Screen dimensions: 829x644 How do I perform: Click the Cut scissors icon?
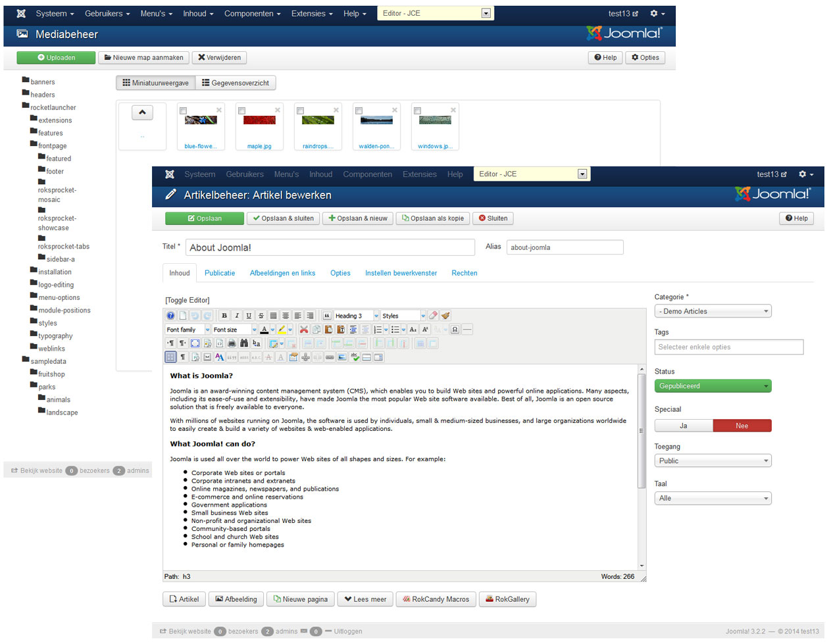[304, 330]
